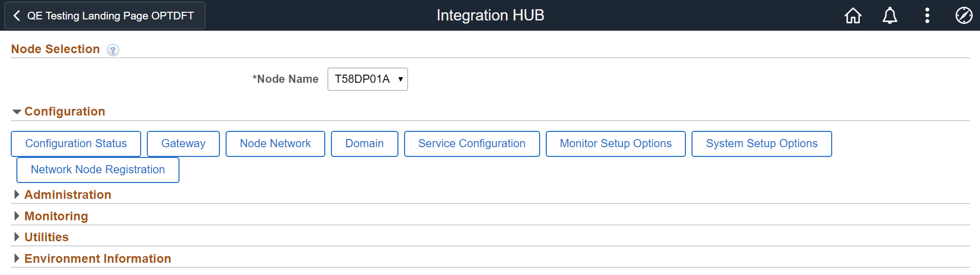Select the Domain button

(364, 144)
